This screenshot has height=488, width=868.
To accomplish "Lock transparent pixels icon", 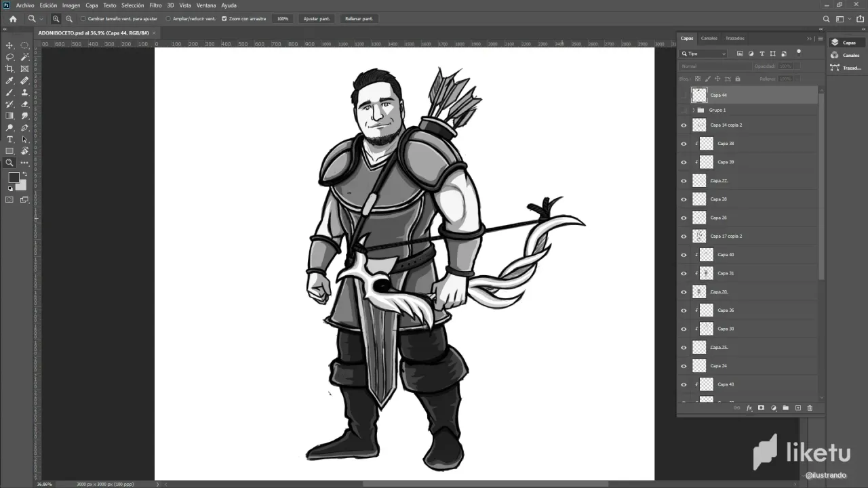I will 698,79.
